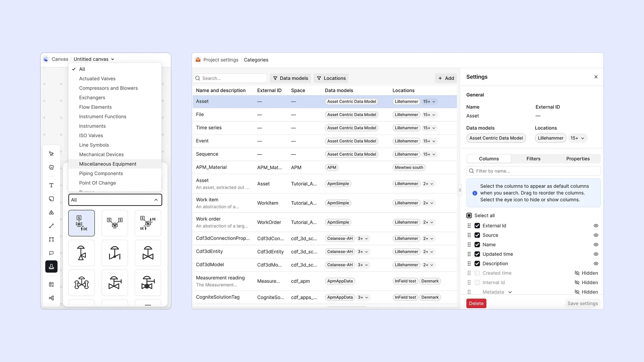Choose ISO Valves from category list
This screenshot has height=362, width=644.
click(115, 135)
